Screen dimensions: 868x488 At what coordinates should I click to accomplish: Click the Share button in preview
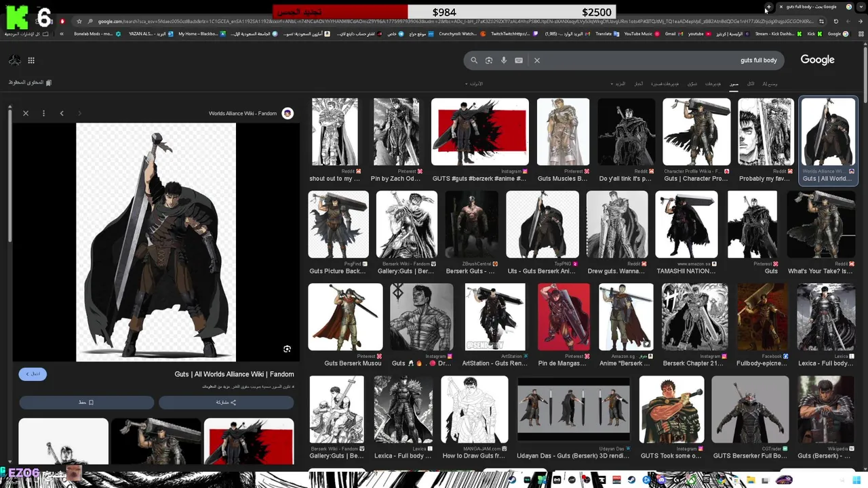pyautogui.click(x=226, y=403)
